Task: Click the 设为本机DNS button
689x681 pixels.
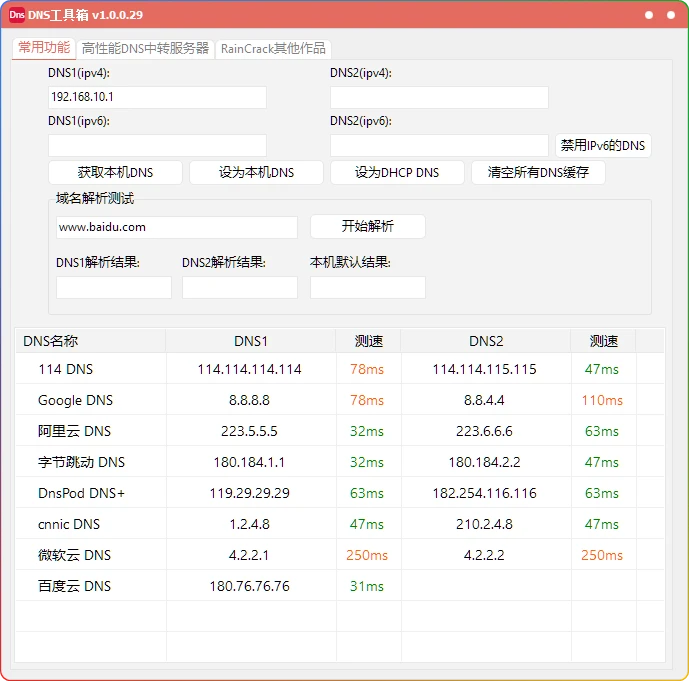Action: click(x=256, y=173)
